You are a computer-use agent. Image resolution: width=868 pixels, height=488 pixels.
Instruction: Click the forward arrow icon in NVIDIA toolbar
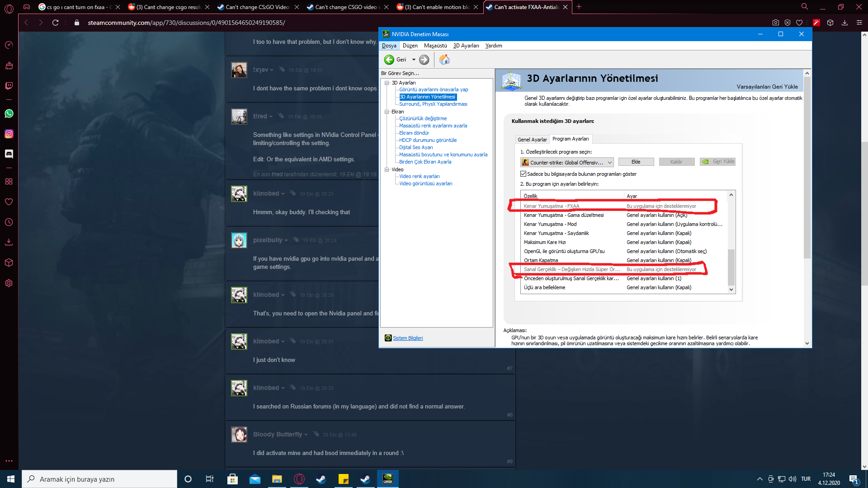pos(424,60)
